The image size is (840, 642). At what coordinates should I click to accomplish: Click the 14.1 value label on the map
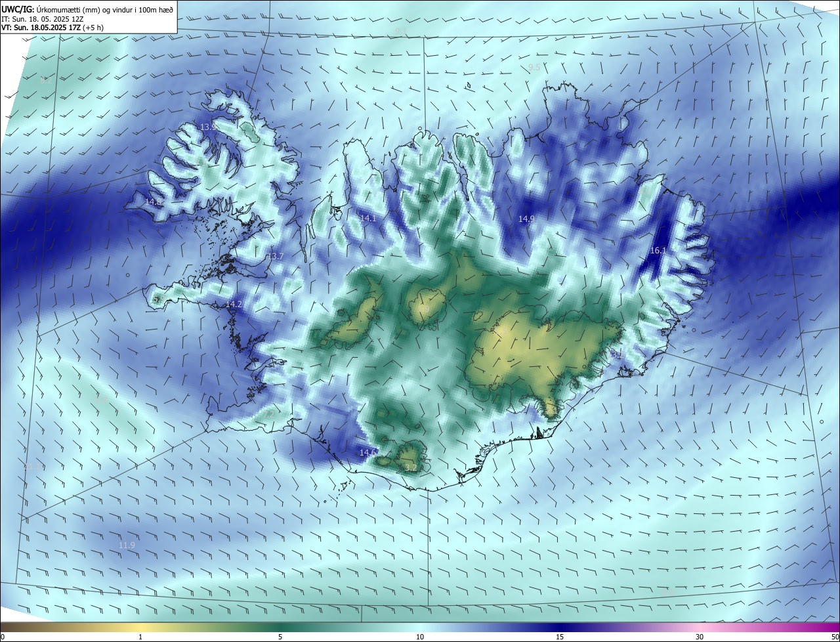[x=368, y=218]
